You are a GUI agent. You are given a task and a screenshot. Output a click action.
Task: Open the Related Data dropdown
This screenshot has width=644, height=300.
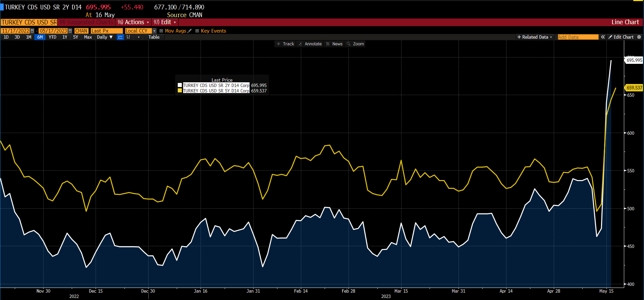(534, 37)
